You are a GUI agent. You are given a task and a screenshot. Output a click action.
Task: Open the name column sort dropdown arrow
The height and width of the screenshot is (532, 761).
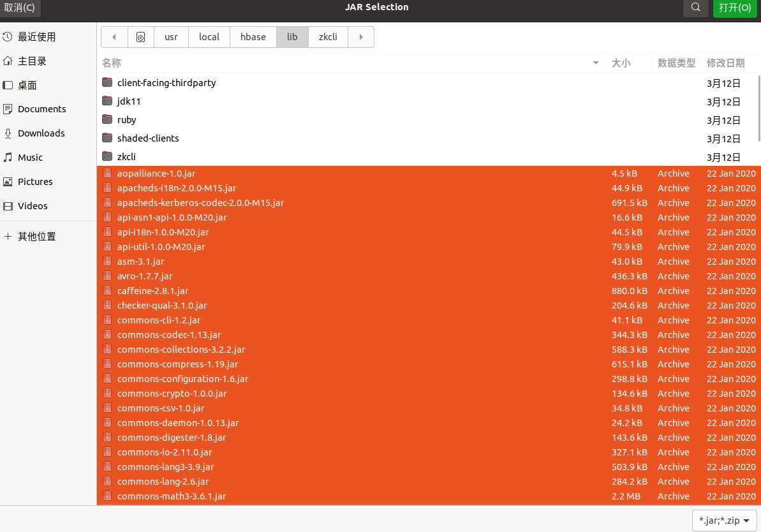pos(595,63)
